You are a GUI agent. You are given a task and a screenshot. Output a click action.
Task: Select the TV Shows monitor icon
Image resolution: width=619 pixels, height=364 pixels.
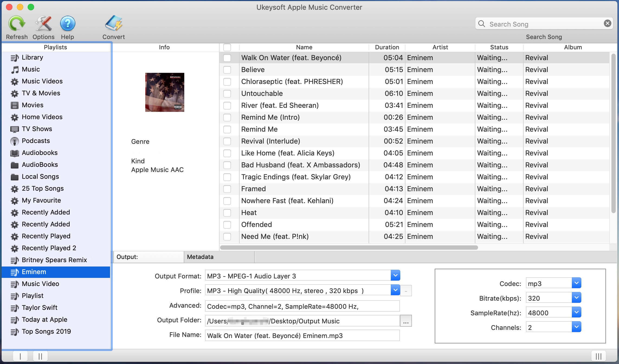click(x=15, y=129)
